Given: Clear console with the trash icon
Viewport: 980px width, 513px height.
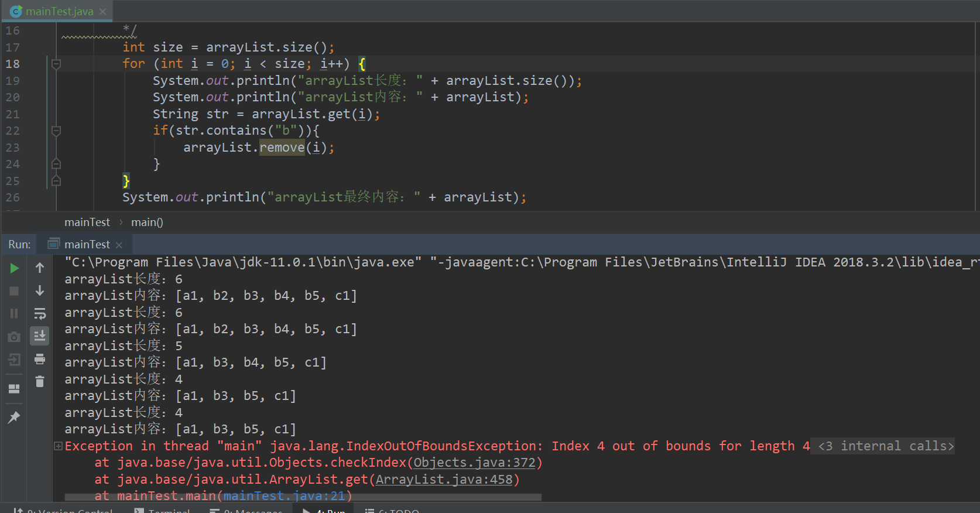Looking at the screenshot, I should [x=40, y=381].
